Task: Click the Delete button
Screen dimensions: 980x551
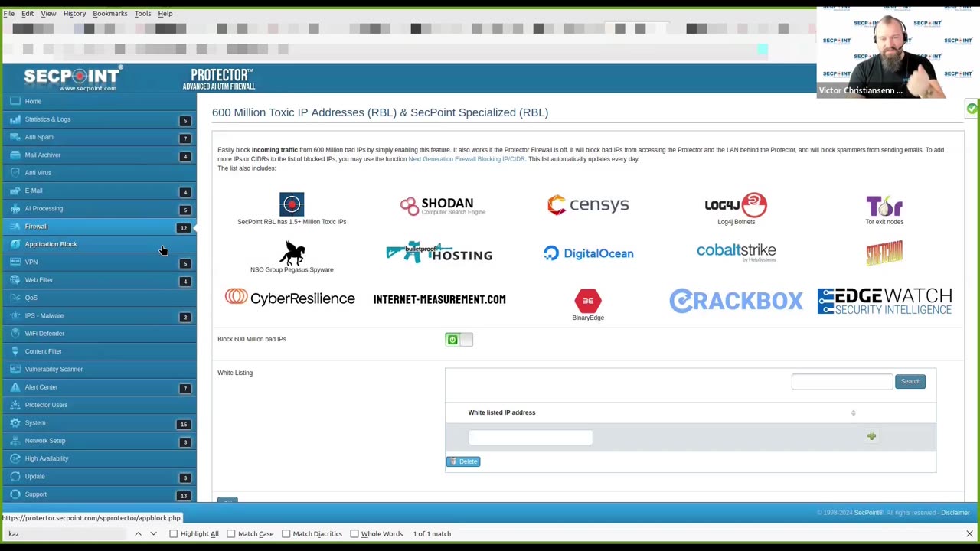Action: click(x=463, y=461)
